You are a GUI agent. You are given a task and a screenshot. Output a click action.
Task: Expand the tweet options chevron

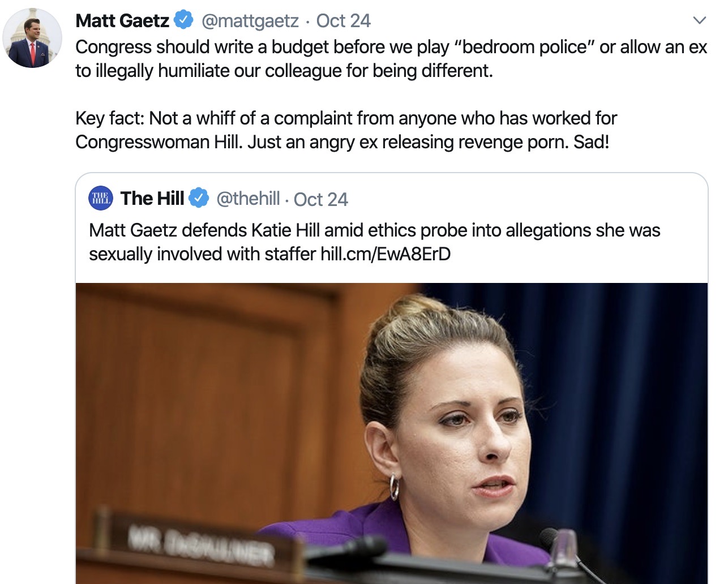pyautogui.click(x=700, y=20)
